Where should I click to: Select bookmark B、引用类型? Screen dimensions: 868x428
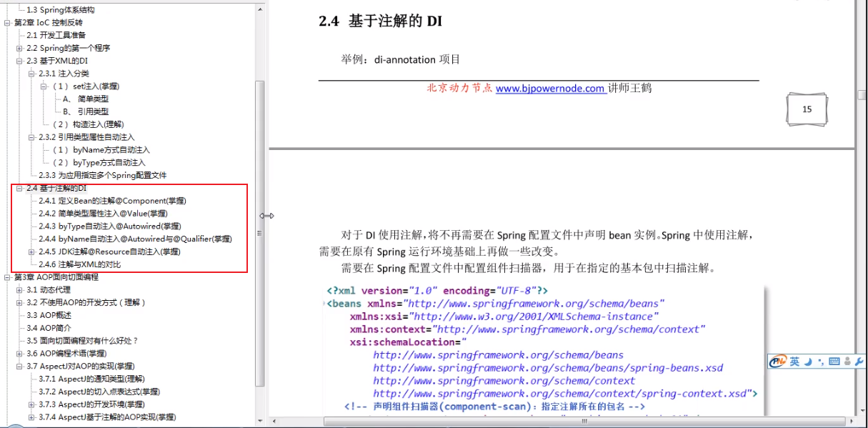(x=86, y=111)
